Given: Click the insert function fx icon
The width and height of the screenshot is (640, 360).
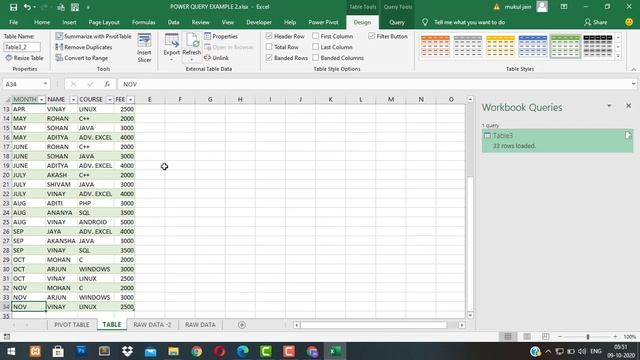Looking at the screenshot, I should click(107, 84).
